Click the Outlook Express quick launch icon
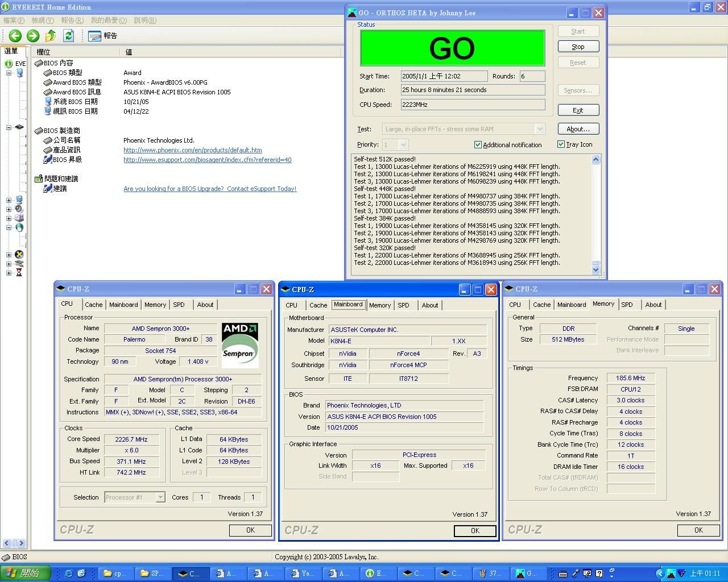Image resolution: width=728 pixels, height=582 pixels. pyautogui.click(x=81, y=573)
